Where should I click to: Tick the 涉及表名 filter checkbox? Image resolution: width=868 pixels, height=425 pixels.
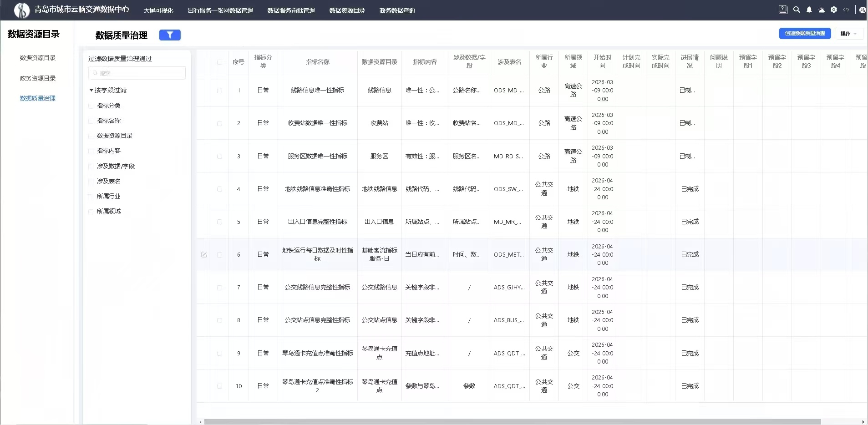pyautogui.click(x=91, y=181)
